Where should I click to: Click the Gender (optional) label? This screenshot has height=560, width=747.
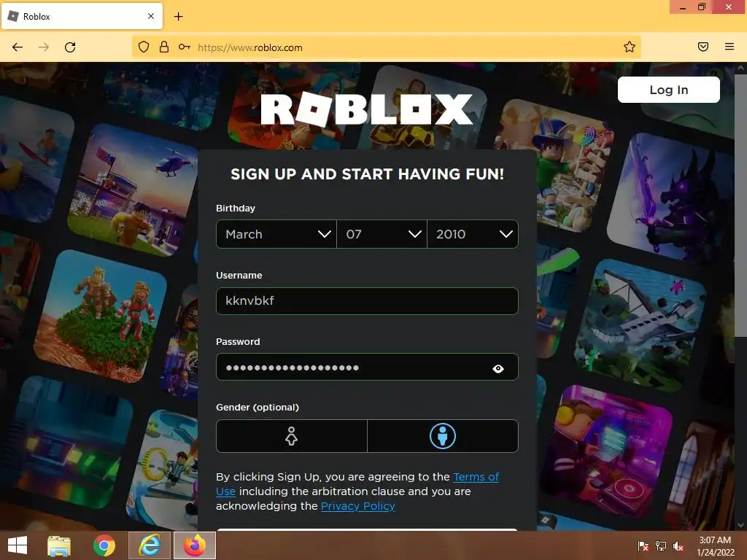coord(258,407)
